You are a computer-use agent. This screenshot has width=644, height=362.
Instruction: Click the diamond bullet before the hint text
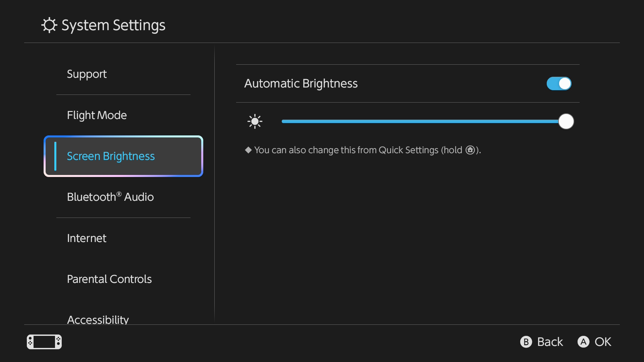click(248, 150)
